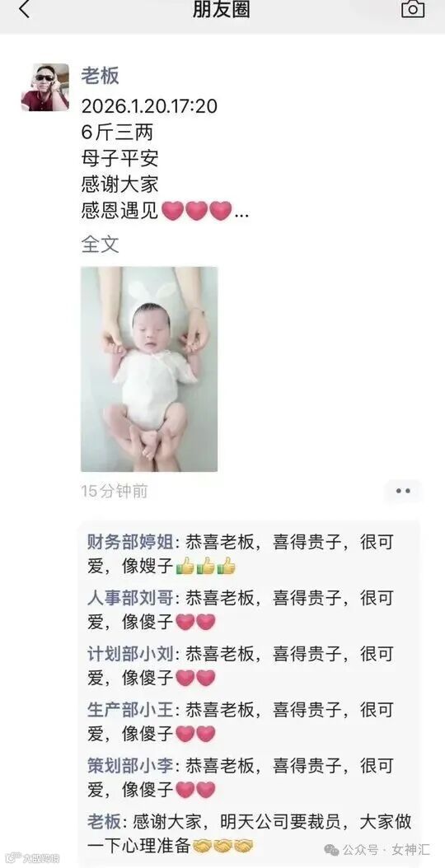Open 策划部小李 commenter profile
The width and height of the screenshot is (445, 868).
click(130, 766)
